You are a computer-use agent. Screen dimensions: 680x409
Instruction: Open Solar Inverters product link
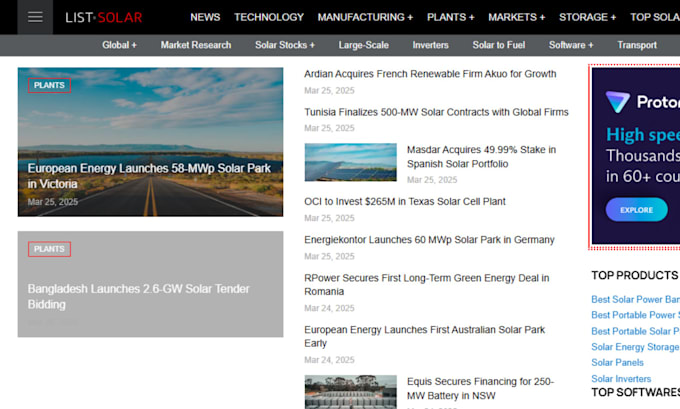pyautogui.click(x=621, y=379)
